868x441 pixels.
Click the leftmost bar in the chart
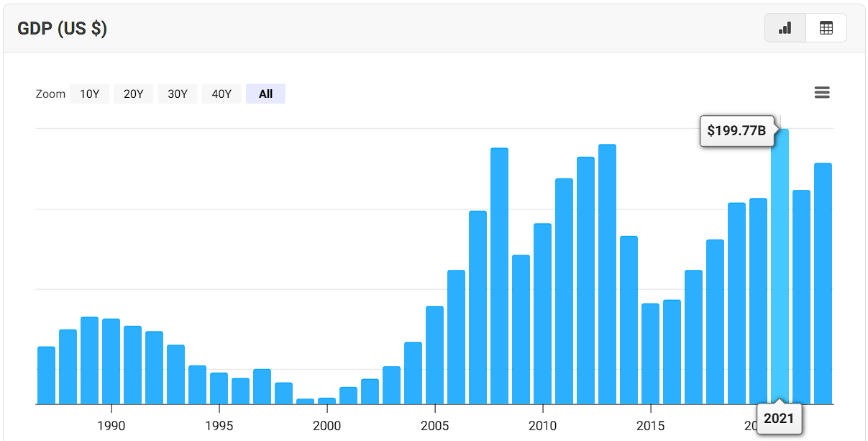click(46, 376)
